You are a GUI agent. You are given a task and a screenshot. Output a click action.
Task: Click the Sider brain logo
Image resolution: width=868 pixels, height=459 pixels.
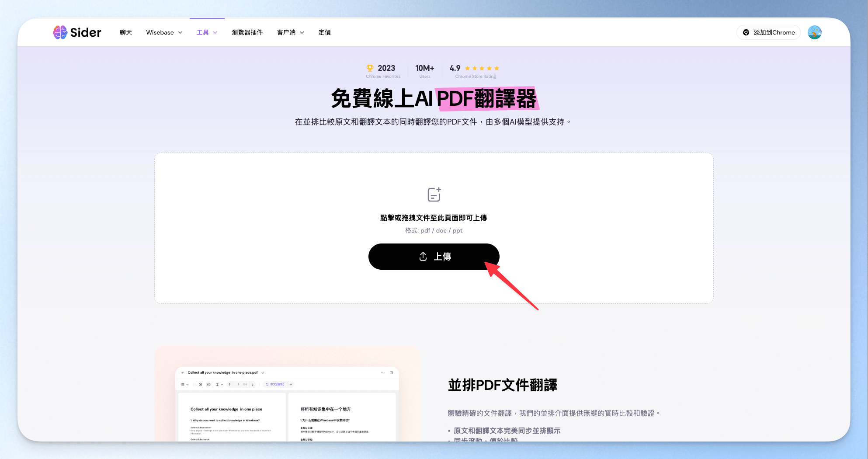tap(60, 32)
